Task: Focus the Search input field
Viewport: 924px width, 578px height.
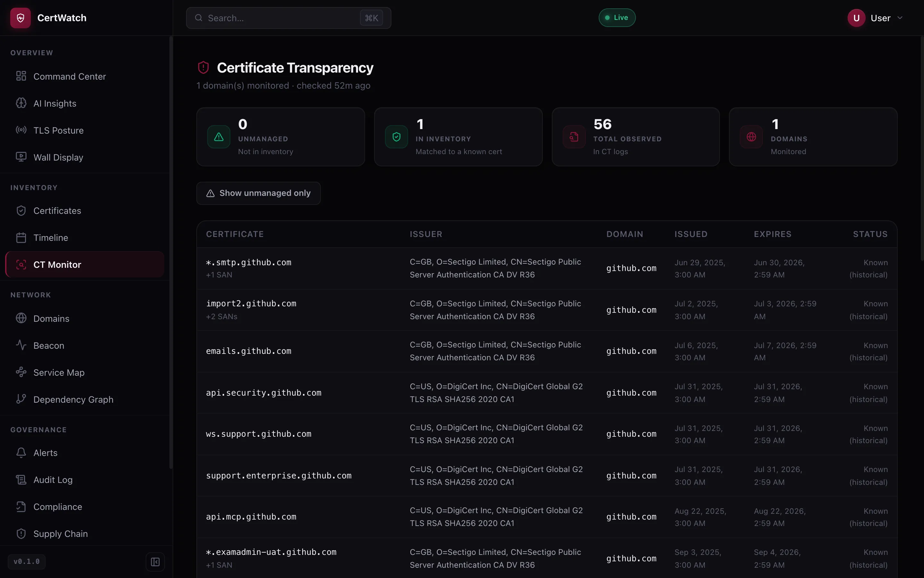Action: (289, 18)
